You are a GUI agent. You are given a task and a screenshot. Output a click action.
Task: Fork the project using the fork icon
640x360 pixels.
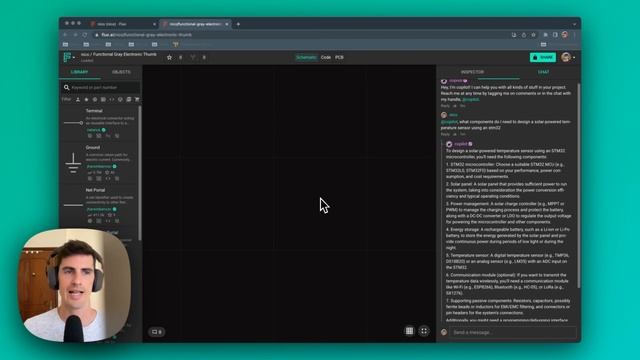193,58
